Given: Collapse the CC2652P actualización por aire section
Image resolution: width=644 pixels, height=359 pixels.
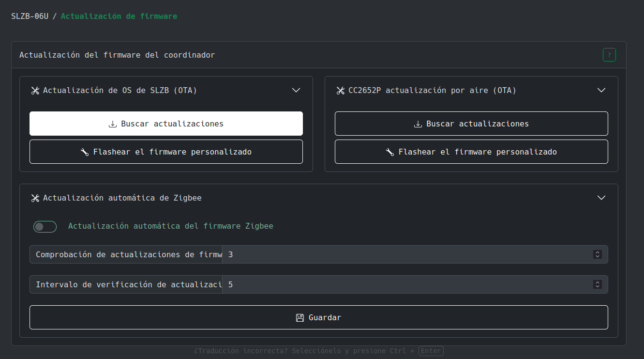Looking at the screenshot, I should [x=601, y=90].
